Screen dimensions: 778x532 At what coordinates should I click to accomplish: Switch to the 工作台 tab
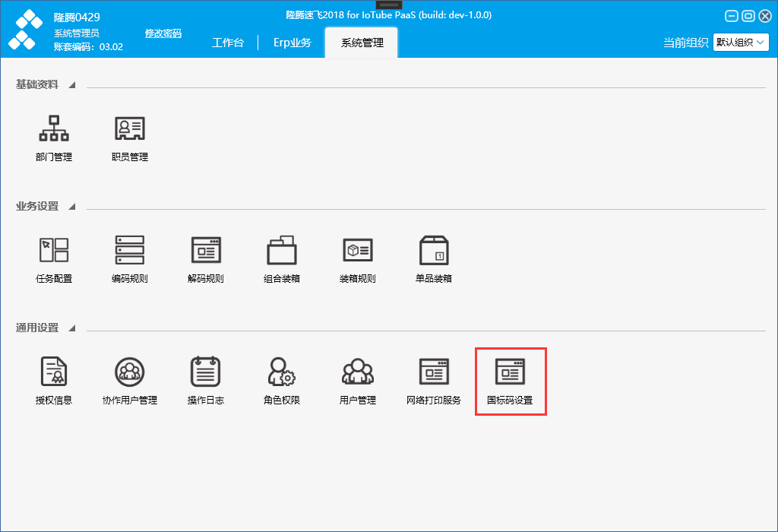pos(228,43)
